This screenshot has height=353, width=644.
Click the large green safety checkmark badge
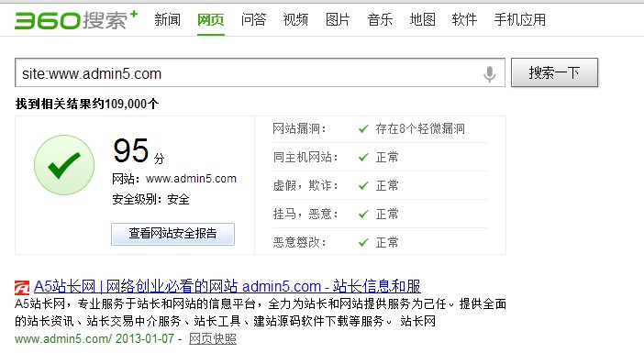[x=64, y=165]
